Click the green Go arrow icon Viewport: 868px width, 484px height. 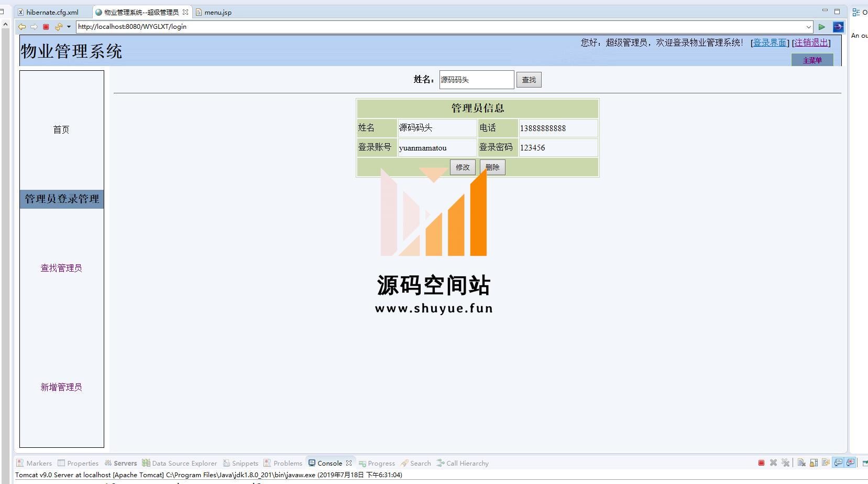822,27
